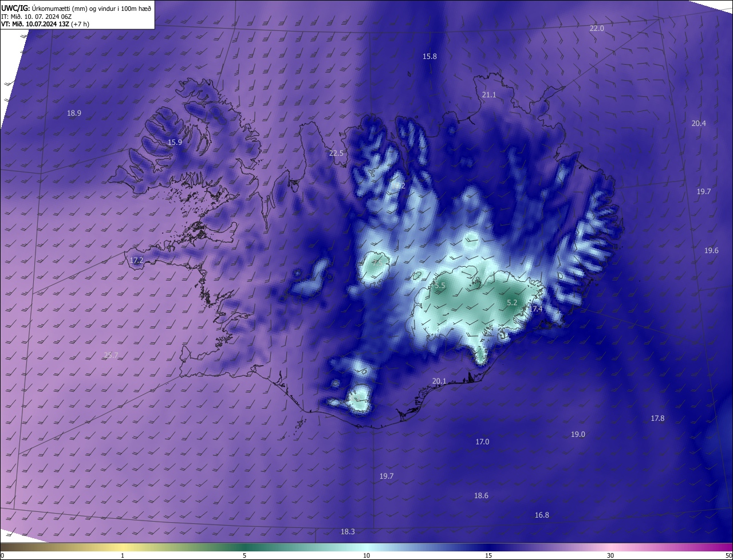Select the map value 16.8

(542, 515)
